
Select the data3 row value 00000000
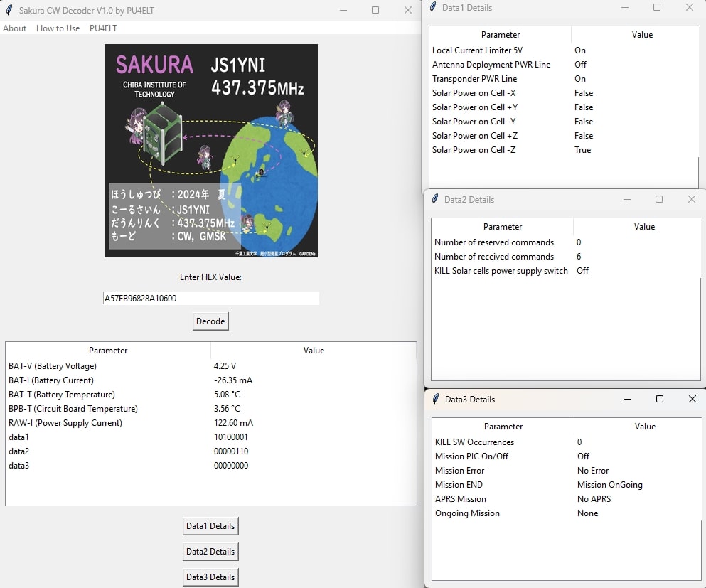(x=231, y=466)
